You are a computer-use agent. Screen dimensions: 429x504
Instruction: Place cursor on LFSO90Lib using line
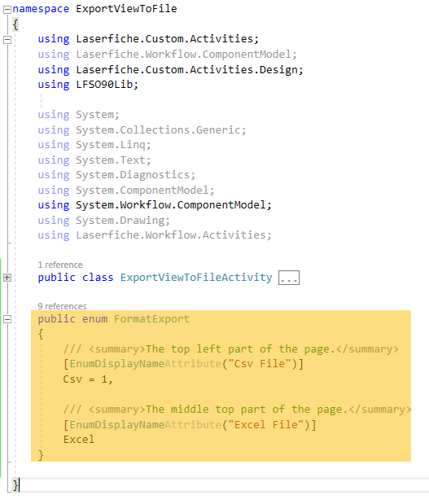[88, 85]
